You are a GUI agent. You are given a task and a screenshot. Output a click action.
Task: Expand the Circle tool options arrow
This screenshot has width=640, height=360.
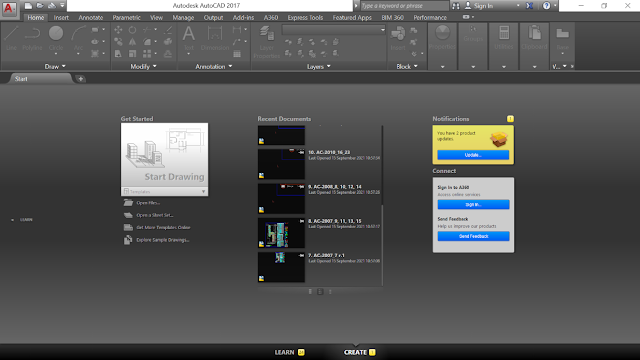click(x=56, y=54)
